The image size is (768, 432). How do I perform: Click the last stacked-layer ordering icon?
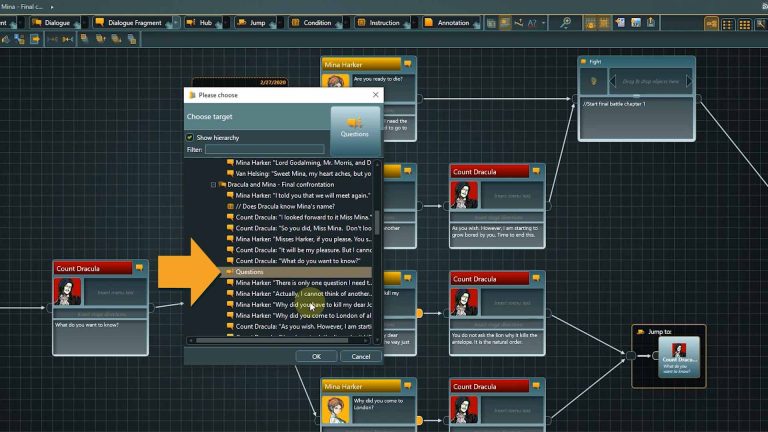click(132, 39)
